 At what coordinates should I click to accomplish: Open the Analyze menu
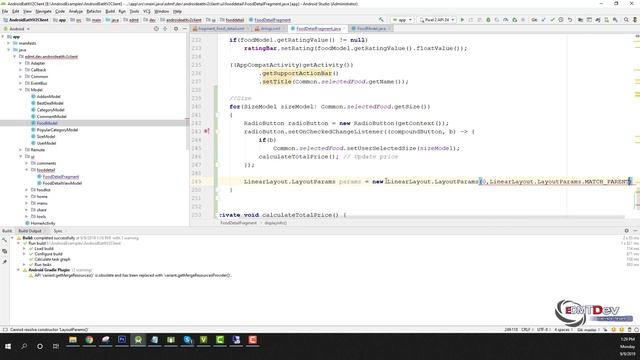(x=76, y=11)
